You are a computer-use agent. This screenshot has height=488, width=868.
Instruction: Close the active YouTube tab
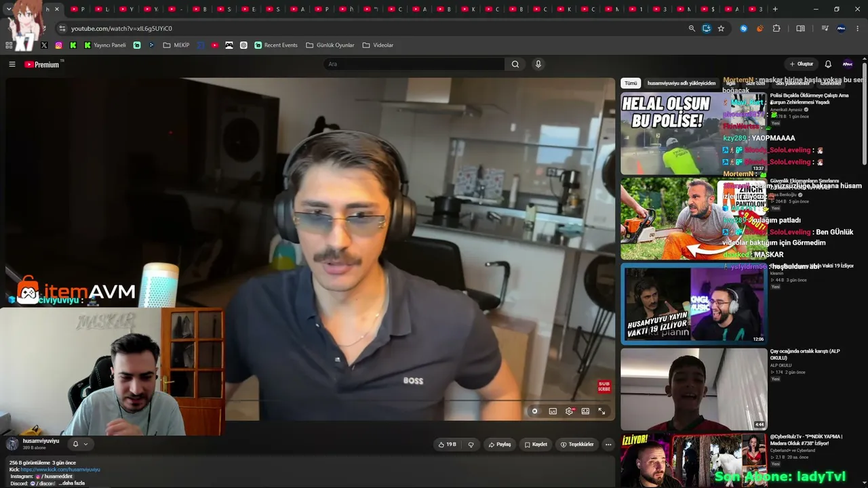(56, 9)
